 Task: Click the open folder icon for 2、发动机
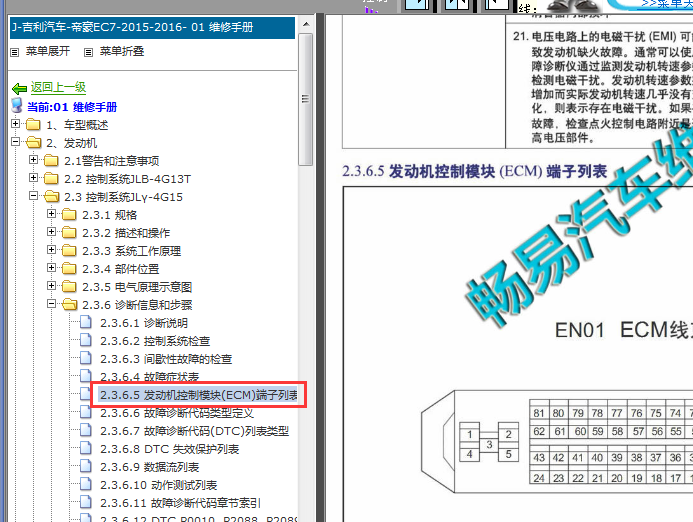pyautogui.click(x=33, y=143)
